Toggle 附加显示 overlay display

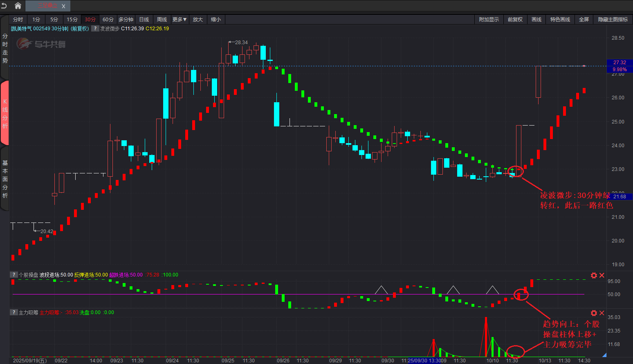click(489, 20)
